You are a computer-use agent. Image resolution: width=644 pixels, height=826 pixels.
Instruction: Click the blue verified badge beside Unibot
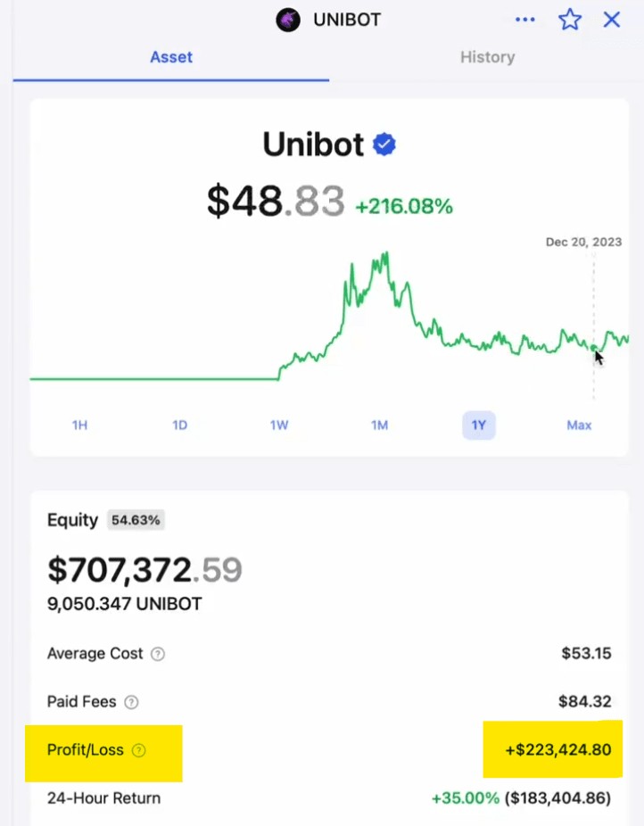(x=384, y=145)
